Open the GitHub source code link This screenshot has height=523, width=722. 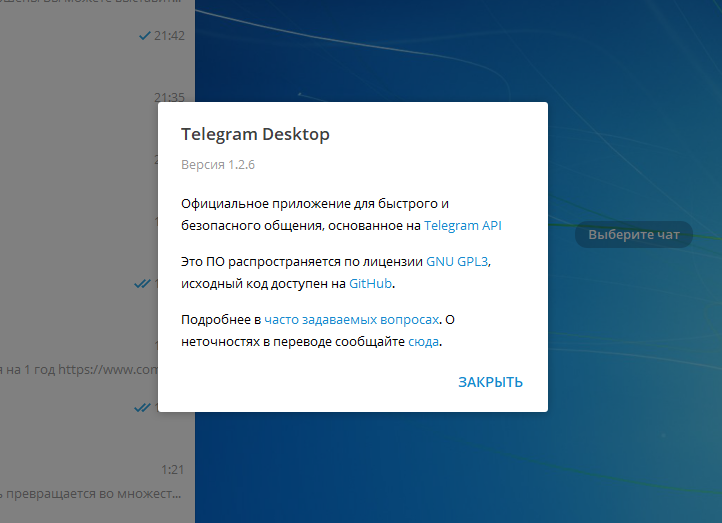(x=370, y=284)
